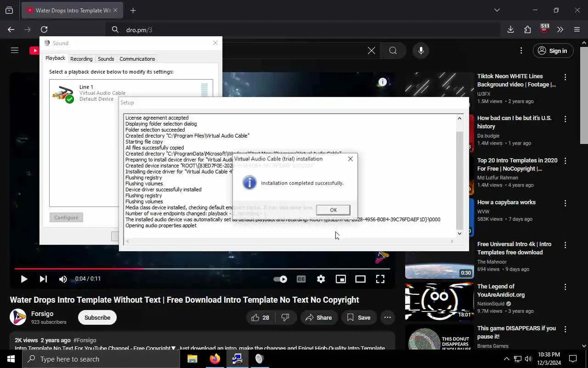The image size is (588, 368).
Task: Reload the current page
Action: pos(44,29)
